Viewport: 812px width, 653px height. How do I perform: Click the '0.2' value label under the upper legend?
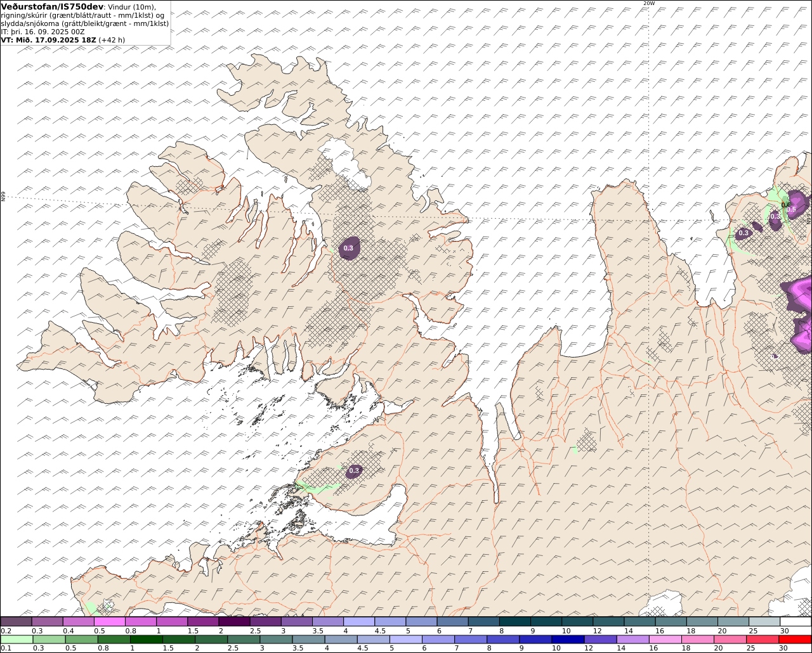(x=6, y=631)
